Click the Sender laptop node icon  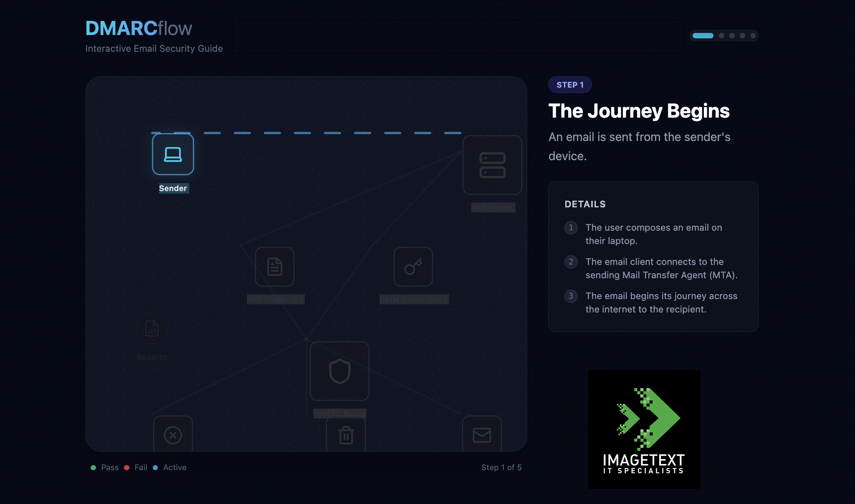[173, 154]
